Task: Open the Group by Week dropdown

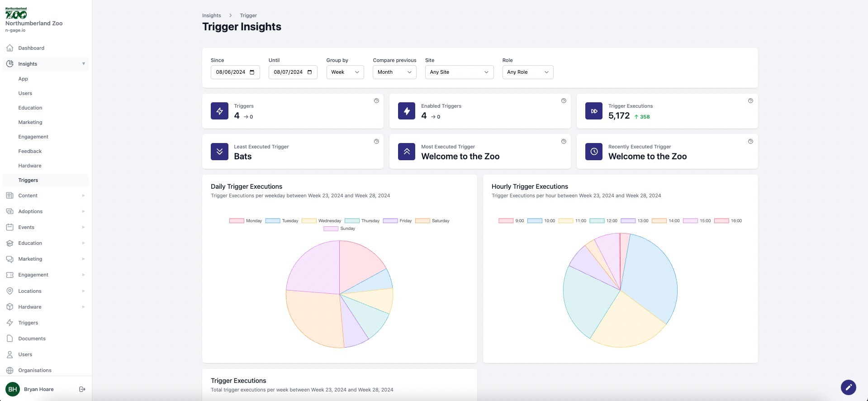Action: [x=345, y=72]
